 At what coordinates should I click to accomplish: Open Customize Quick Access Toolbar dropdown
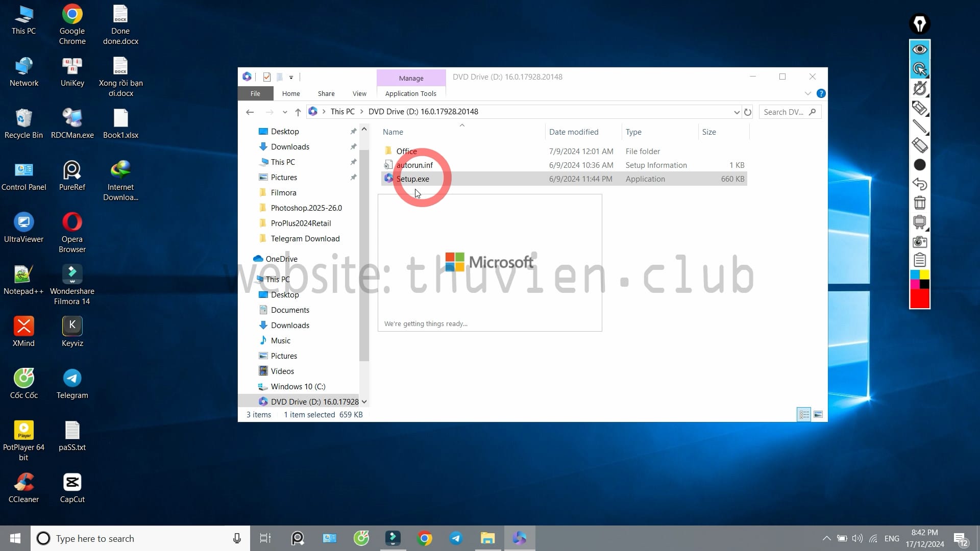click(x=291, y=78)
